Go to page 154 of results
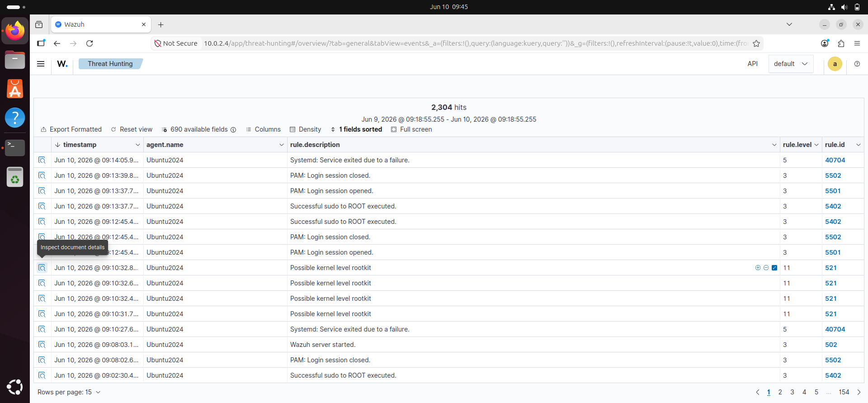Screen dimensions: 868x403 coord(844,392)
